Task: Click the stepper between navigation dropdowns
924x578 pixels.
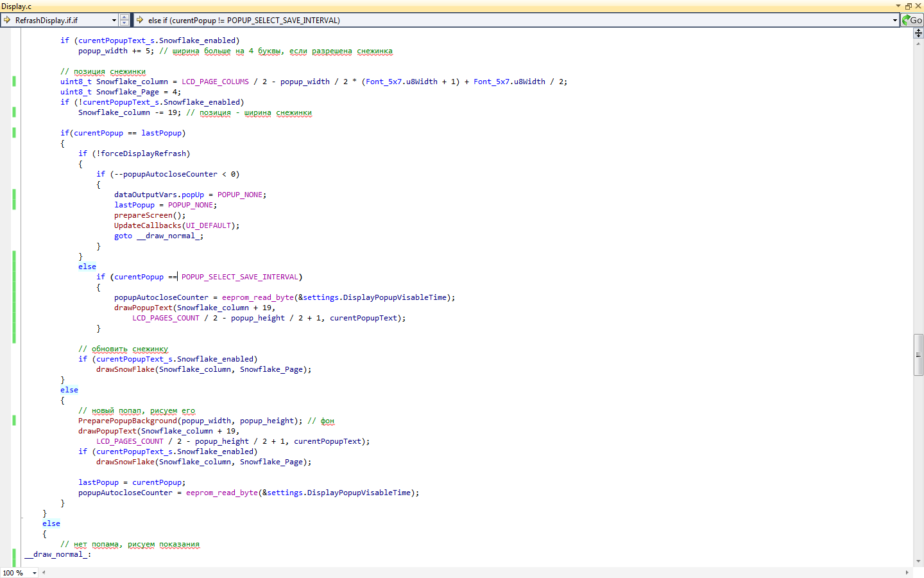Action: pos(124,20)
